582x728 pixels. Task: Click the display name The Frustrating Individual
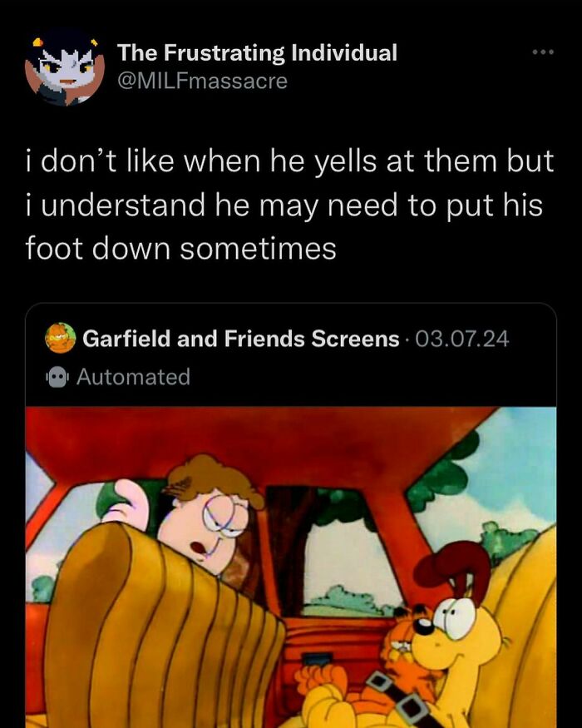[x=258, y=52]
